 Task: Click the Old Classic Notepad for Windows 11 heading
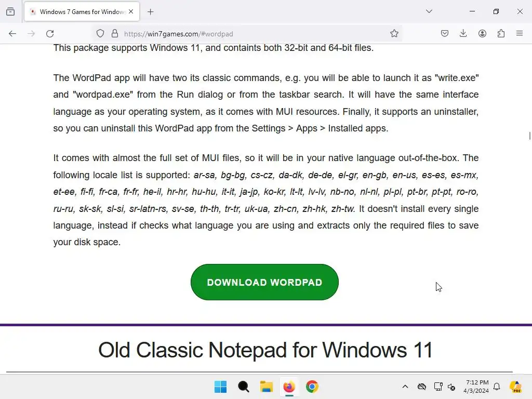(265, 350)
